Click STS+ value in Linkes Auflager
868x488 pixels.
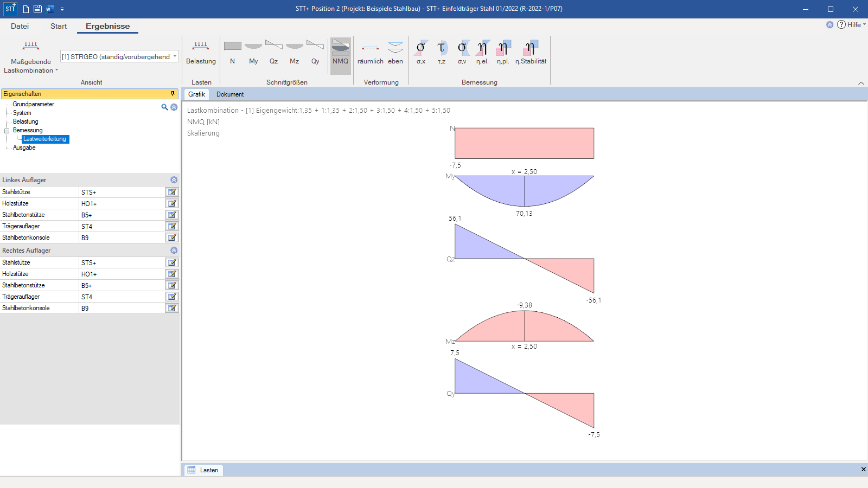click(x=122, y=192)
